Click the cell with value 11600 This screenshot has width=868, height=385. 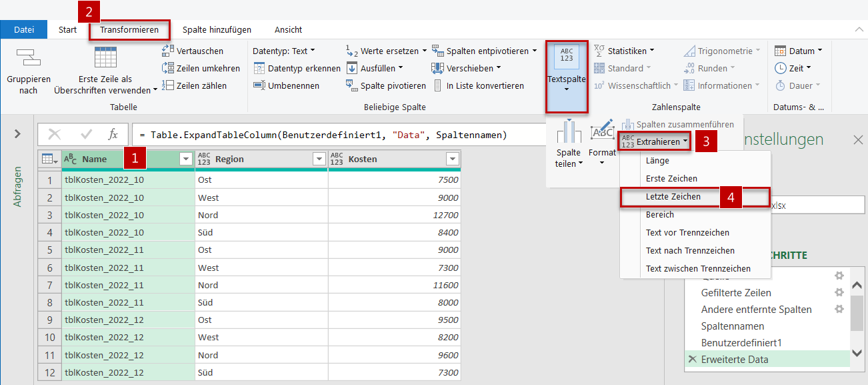tap(395, 285)
